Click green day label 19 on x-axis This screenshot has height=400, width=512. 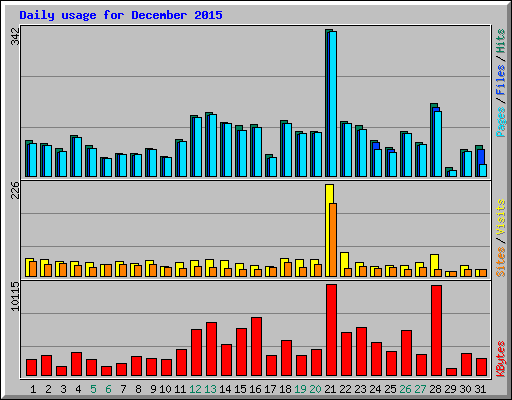coord(300,389)
